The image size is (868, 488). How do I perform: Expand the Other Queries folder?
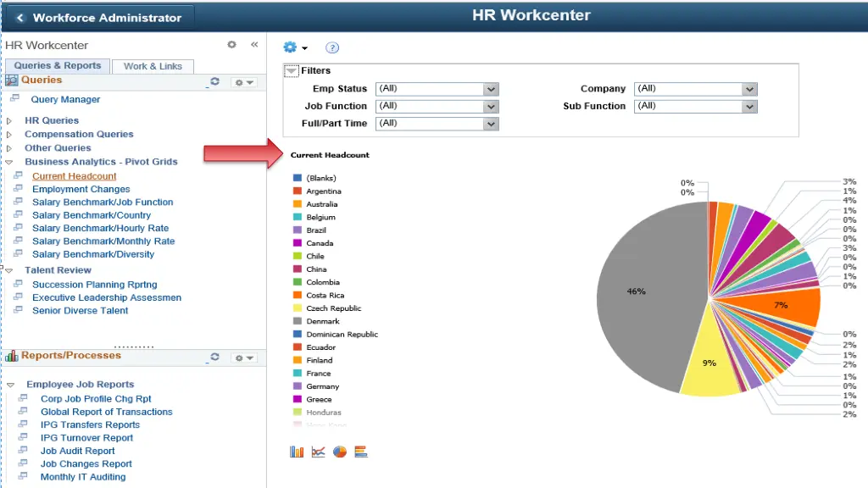8,148
